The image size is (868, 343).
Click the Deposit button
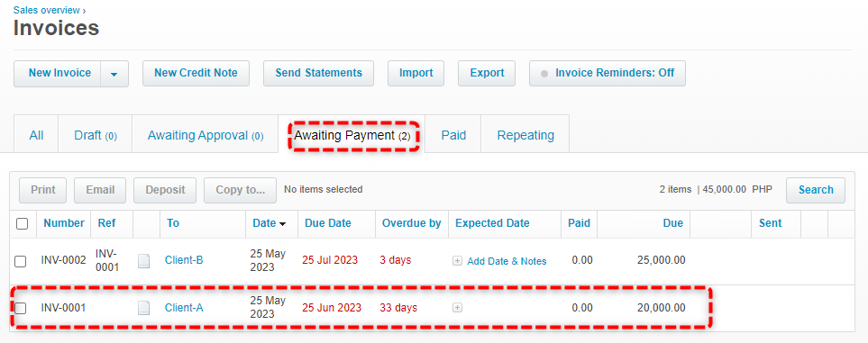point(165,190)
